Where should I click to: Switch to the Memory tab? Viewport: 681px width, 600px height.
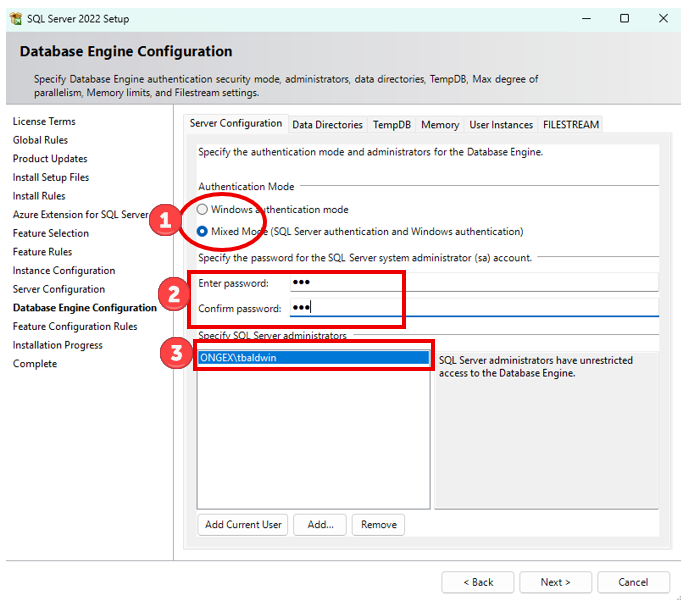click(x=440, y=125)
